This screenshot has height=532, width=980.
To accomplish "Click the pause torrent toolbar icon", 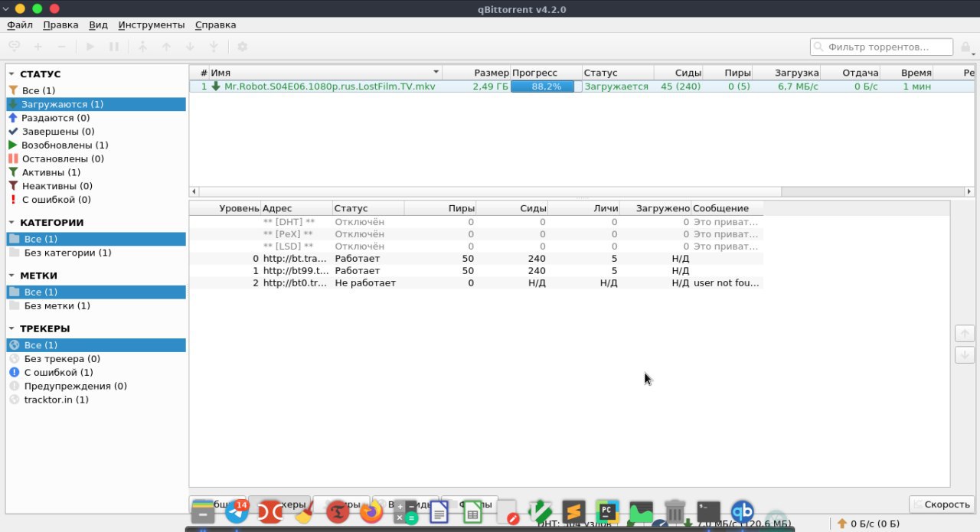I will pos(114,47).
